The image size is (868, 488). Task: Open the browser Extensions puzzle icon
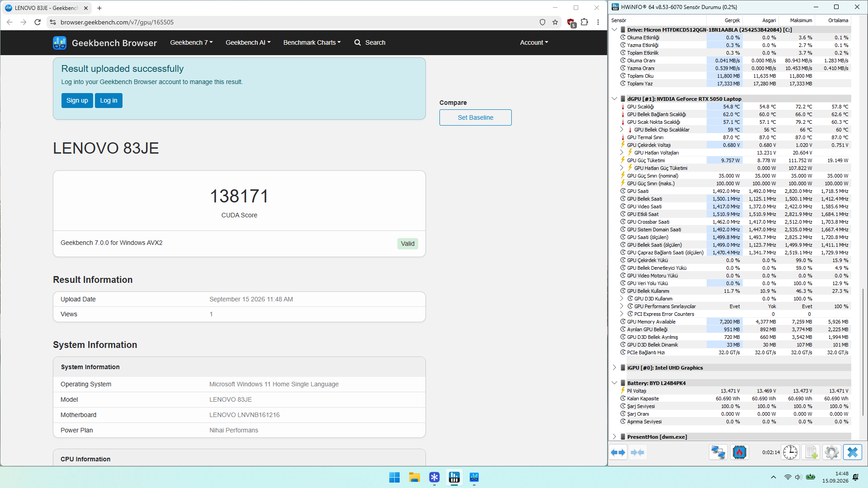point(585,22)
